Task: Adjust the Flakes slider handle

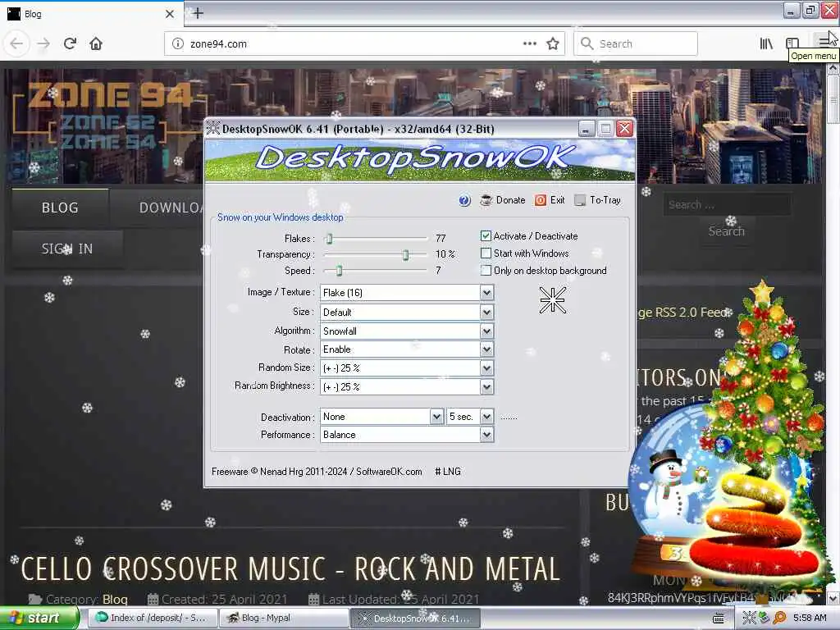Action: click(330, 239)
